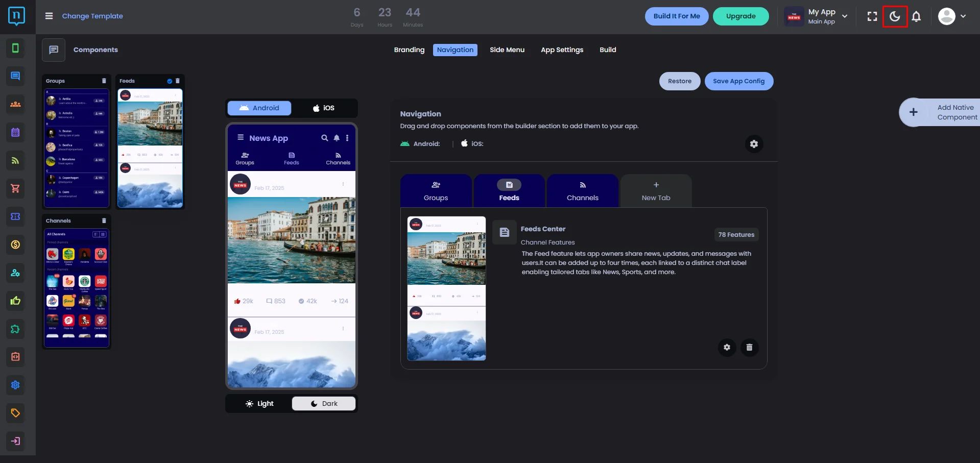Open the puzzle piece plugin sidebar icon
980x463 pixels.
point(15,329)
